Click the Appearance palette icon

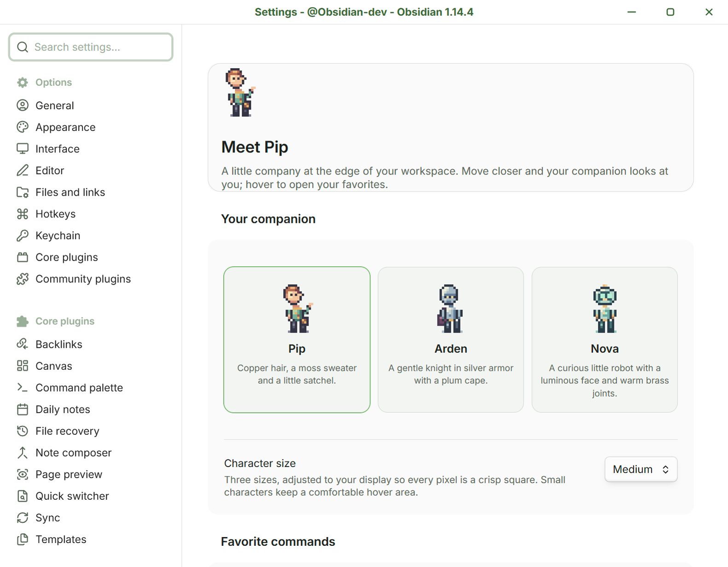pos(23,127)
